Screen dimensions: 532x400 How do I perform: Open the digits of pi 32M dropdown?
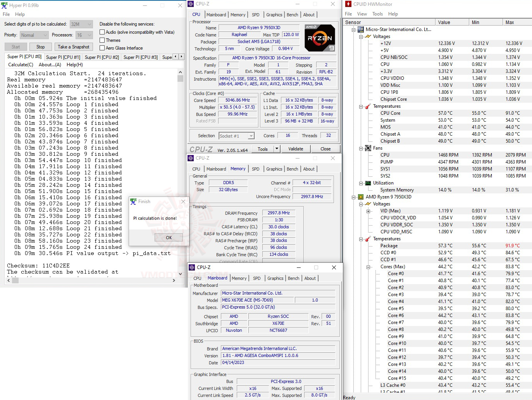81,24
